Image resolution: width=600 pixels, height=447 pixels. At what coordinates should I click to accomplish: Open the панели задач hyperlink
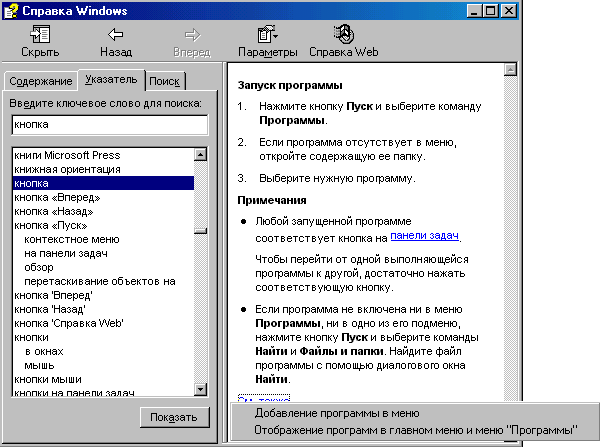[x=425, y=235]
